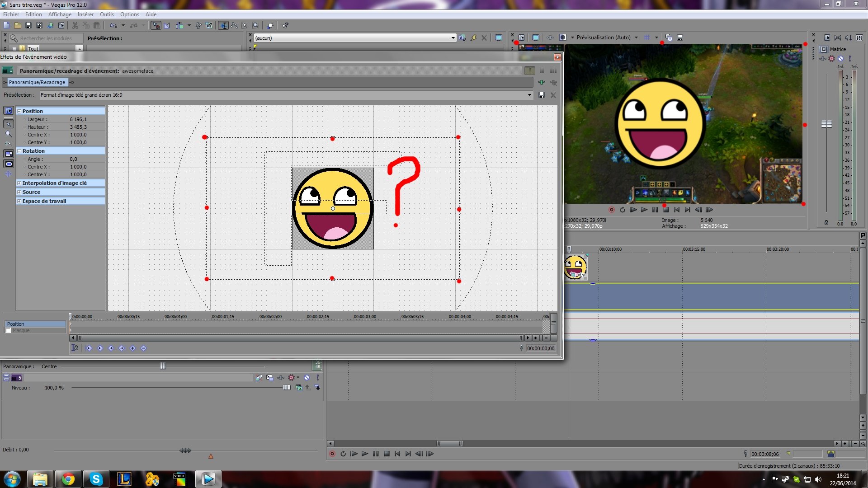Viewport: 868px width, 488px height.
Task: Toggle Sync Cursor in keyframe controller
Action: tap(75, 348)
